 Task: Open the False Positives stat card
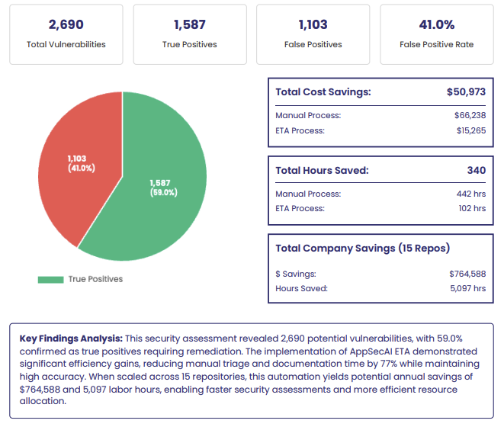tap(313, 34)
